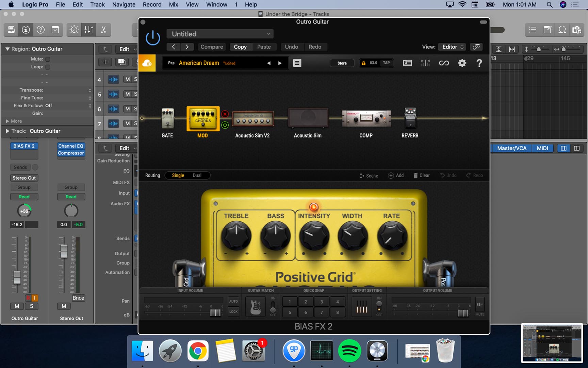
Task: Select Quick Snap slot 1
Action: [290, 302]
